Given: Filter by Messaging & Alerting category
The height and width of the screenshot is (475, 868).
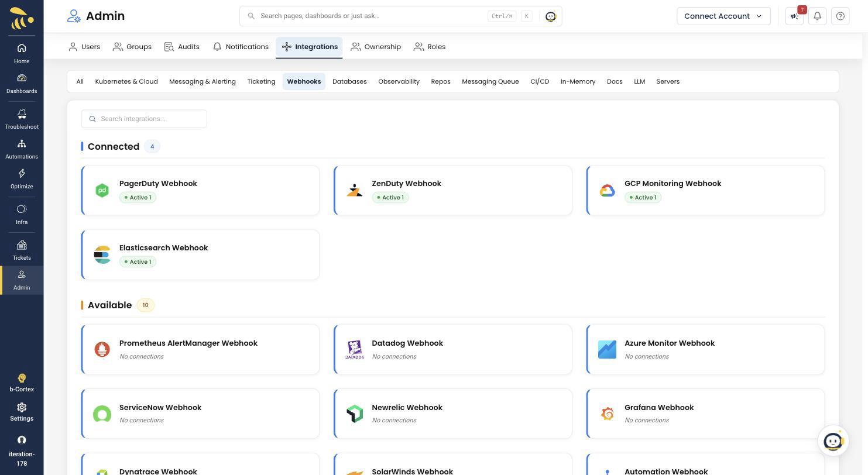Looking at the screenshot, I should pyautogui.click(x=203, y=81).
